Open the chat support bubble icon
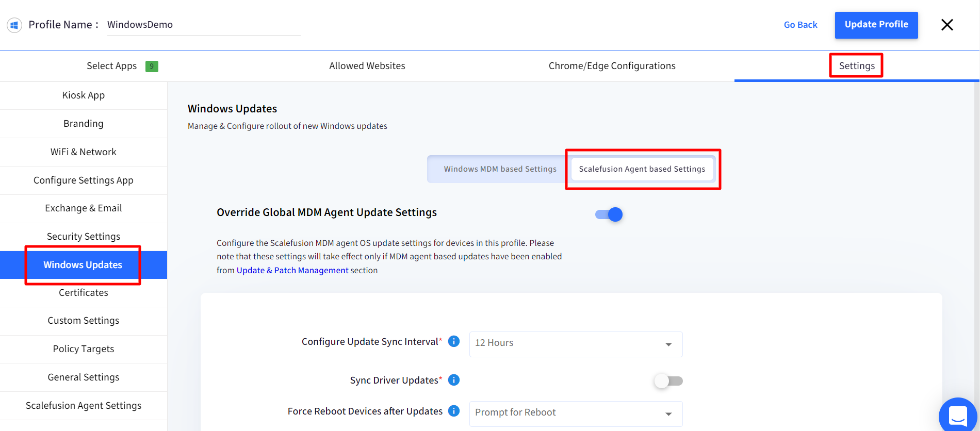Image resolution: width=980 pixels, height=431 pixels. [x=958, y=416]
